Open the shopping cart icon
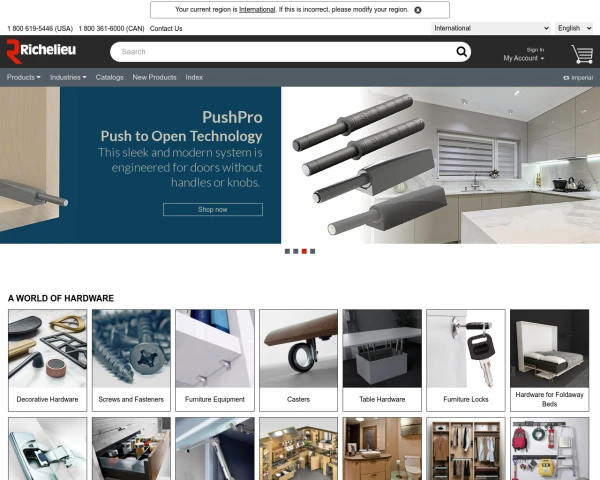Screen dimensions: 600x480 [x=582, y=54]
